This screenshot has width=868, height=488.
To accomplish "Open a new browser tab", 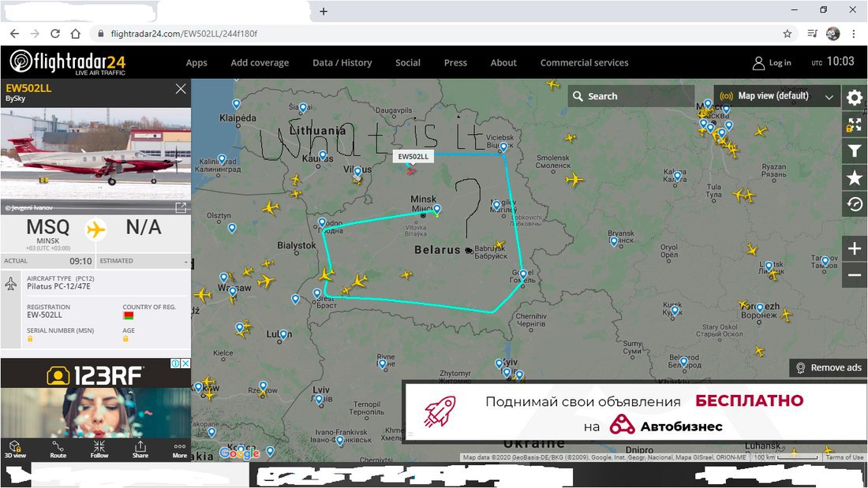I will [324, 11].
